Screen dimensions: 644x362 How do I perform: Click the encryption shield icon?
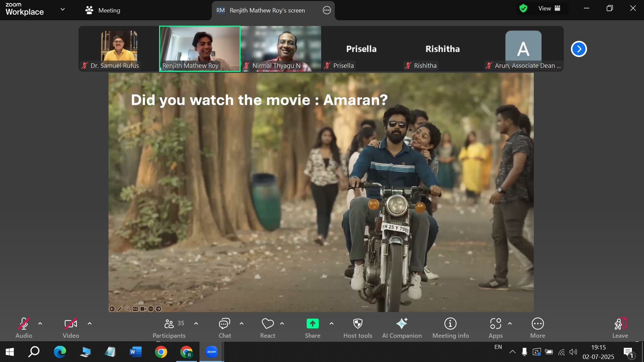523,8
